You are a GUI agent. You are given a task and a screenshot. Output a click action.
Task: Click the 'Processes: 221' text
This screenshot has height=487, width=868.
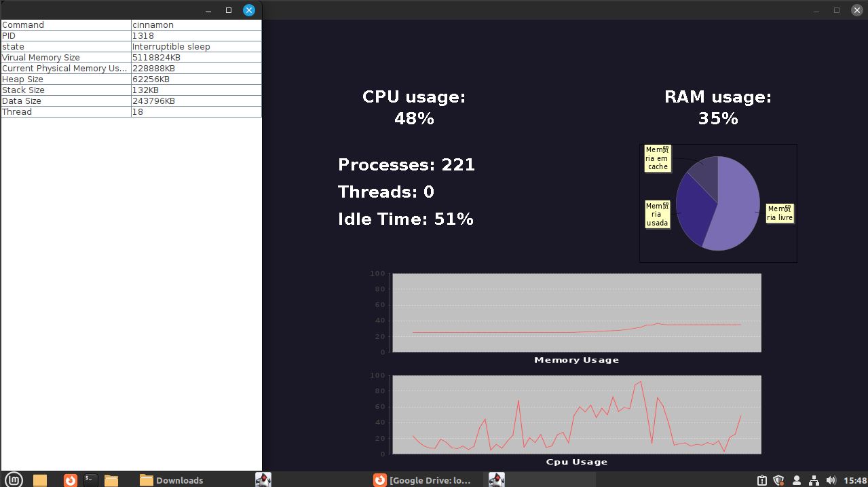(x=407, y=164)
